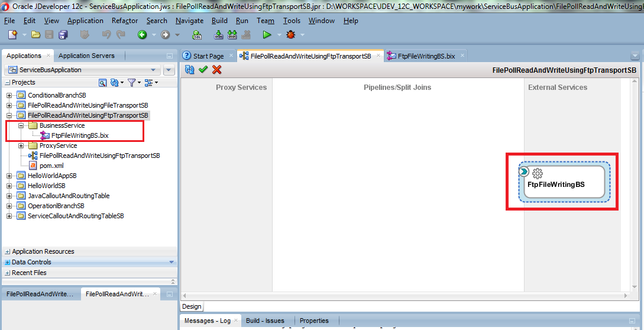Click the green Back navigation arrow
The height and width of the screenshot is (330, 644).
[x=142, y=35]
